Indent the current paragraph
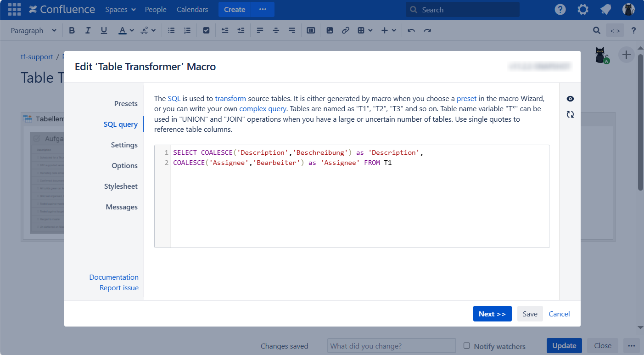Screen dimensions: 644x355 pos(241,30)
